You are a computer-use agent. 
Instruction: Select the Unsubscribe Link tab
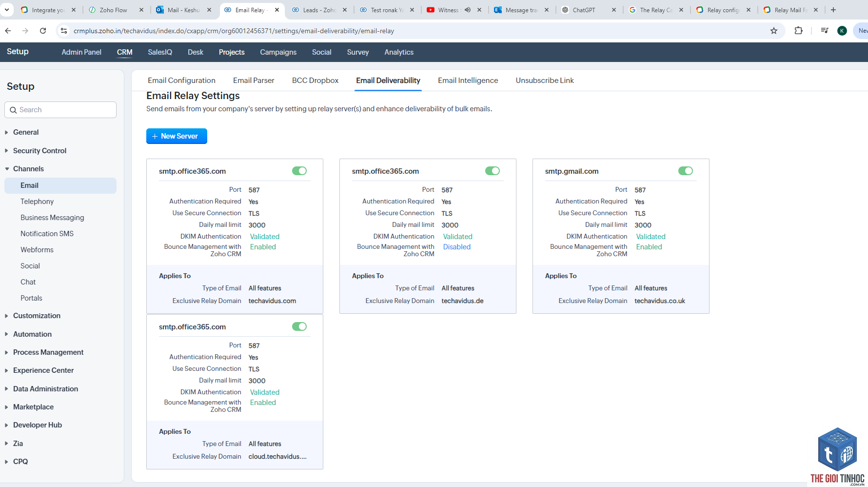coord(545,81)
